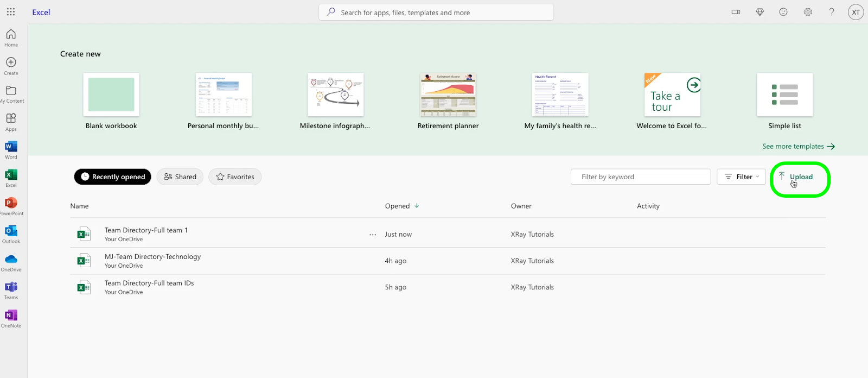Open OneNote from the sidebar
This screenshot has width=868, height=378.
tap(11, 319)
